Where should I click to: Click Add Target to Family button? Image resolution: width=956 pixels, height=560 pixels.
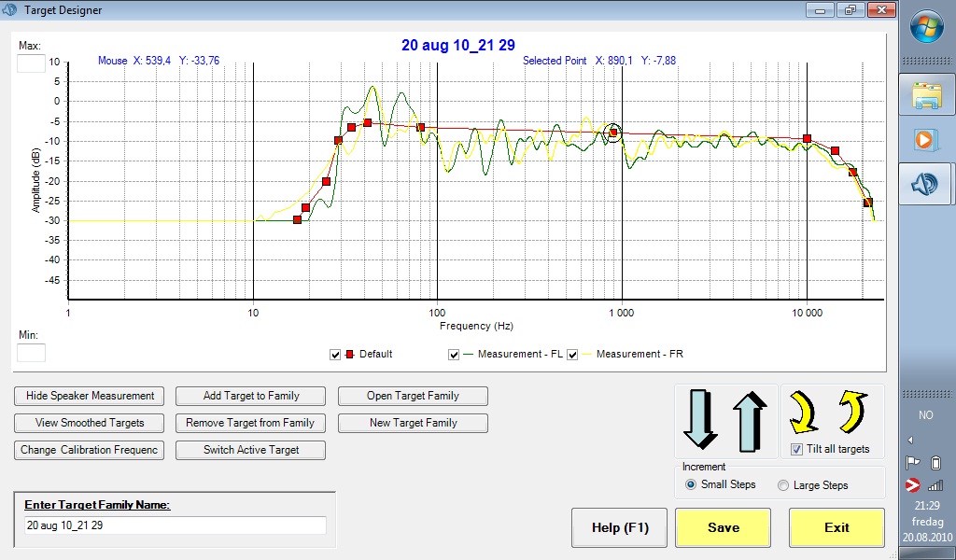[x=251, y=396]
